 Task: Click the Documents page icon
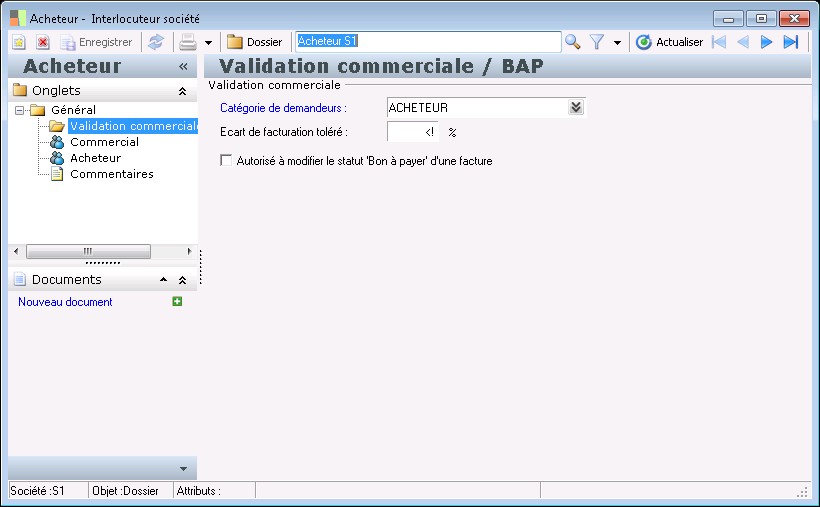coord(20,279)
